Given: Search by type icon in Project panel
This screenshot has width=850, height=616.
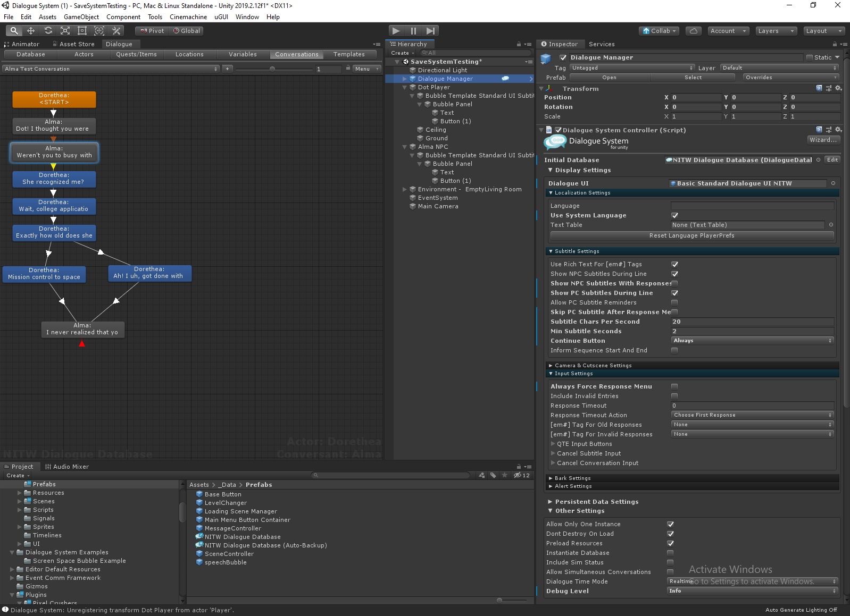Looking at the screenshot, I should click(482, 475).
